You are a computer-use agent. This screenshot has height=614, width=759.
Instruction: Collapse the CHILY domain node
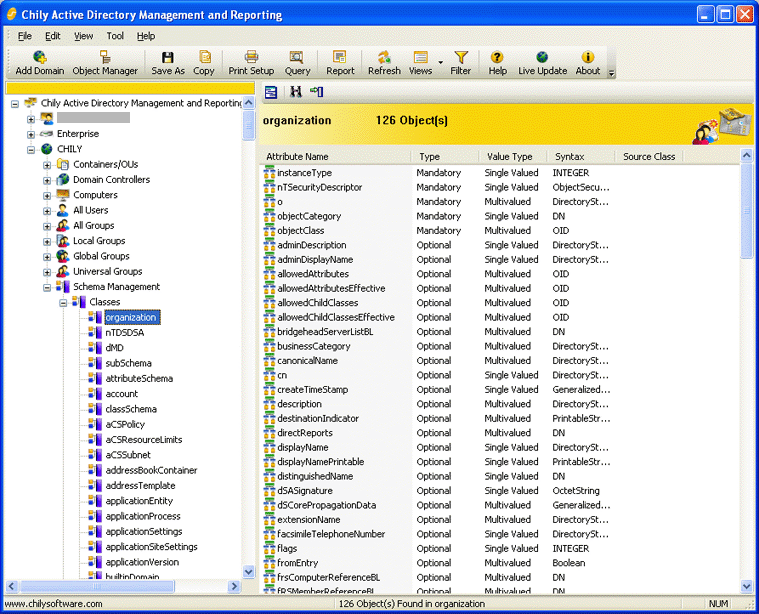[x=31, y=150]
